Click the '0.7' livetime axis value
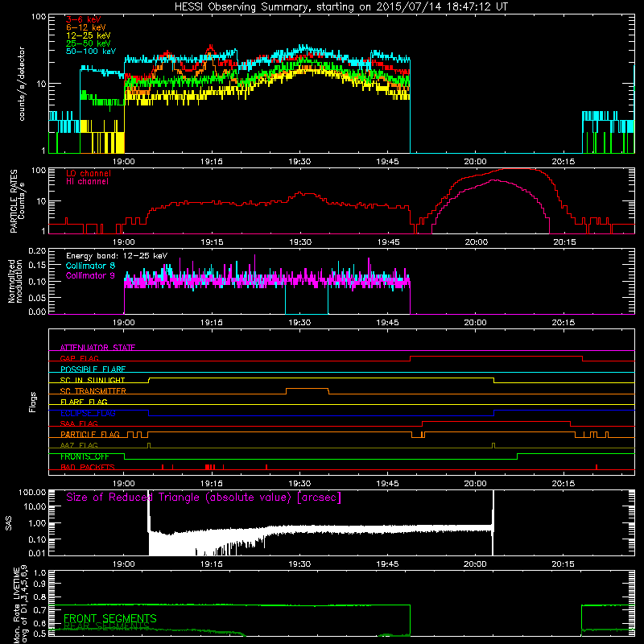 40,610
